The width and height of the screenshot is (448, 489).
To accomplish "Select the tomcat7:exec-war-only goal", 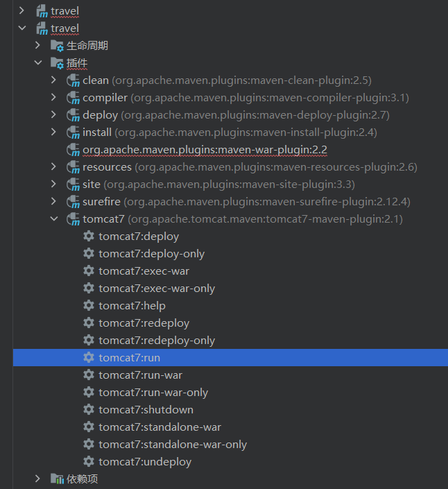I will pyautogui.click(x=157, y=289).
